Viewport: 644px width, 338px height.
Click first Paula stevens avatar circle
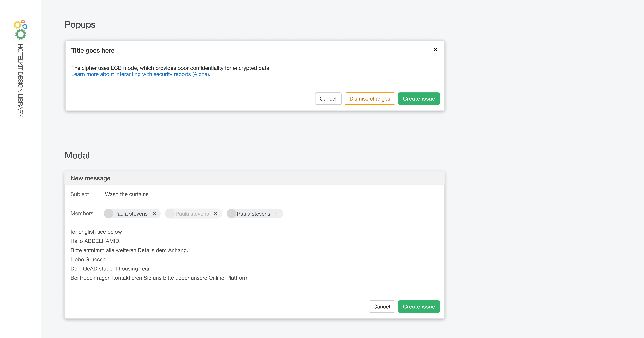click(109, 213)
